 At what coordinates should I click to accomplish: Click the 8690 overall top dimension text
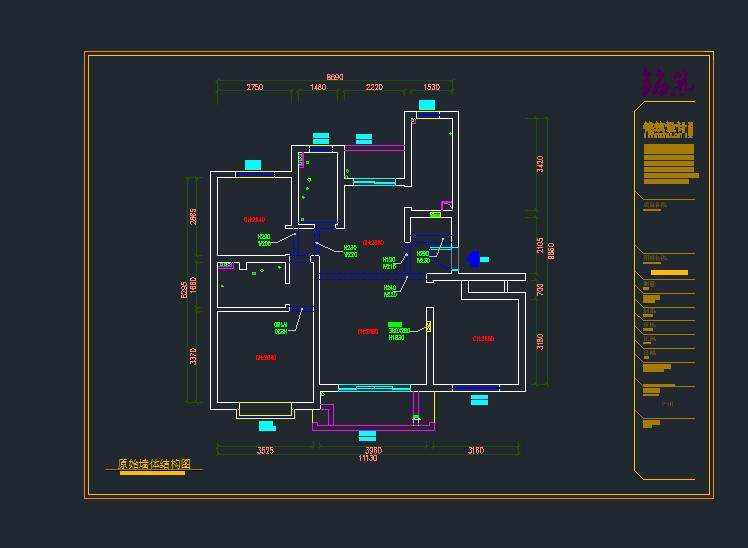click(335, 77)
